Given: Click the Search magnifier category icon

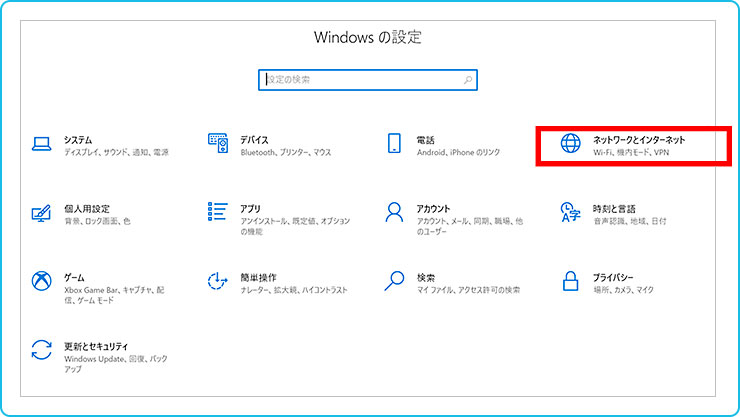Looking at the screenshot, I should 394,281.
